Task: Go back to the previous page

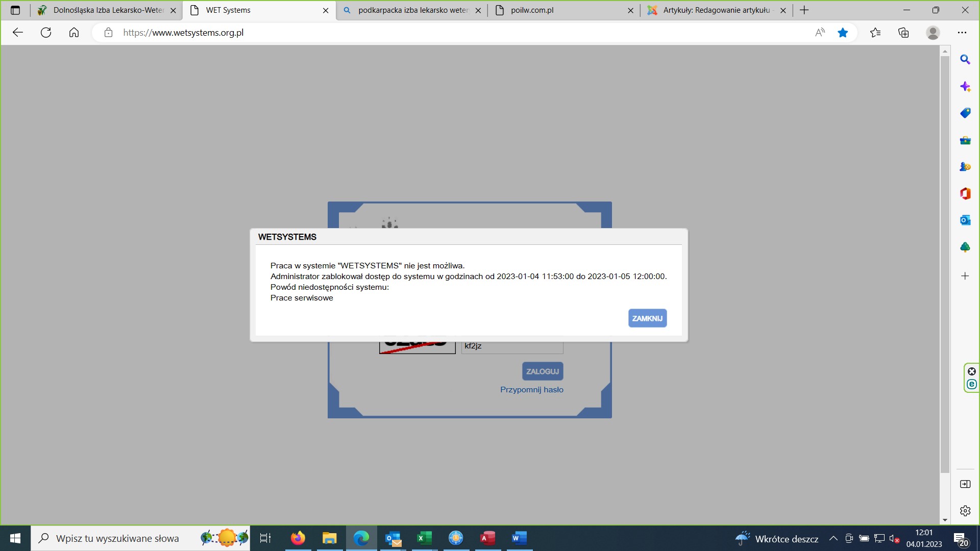Action: tap(18, 33)
